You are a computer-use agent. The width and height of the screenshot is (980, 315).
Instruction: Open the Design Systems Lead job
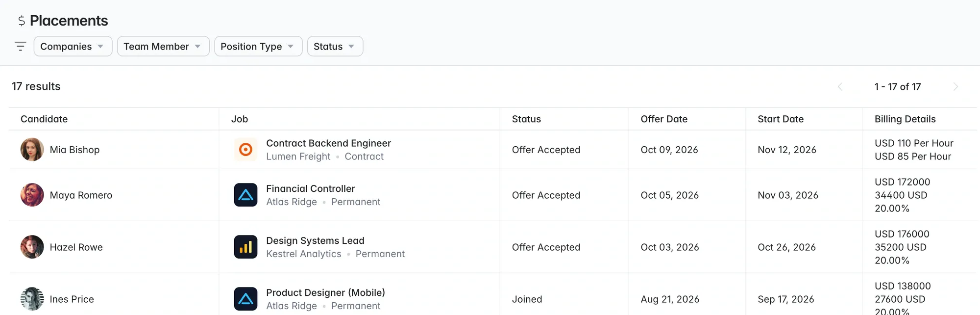(315, 240)
